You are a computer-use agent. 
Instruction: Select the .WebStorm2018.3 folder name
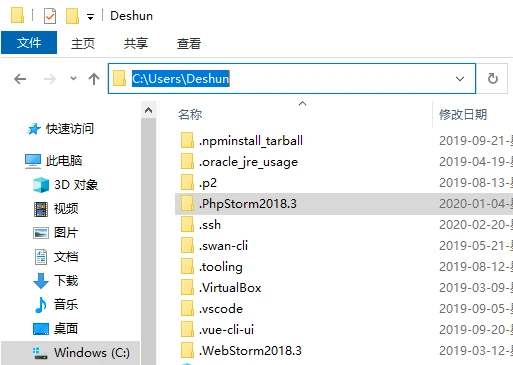(x=250, y=351)
